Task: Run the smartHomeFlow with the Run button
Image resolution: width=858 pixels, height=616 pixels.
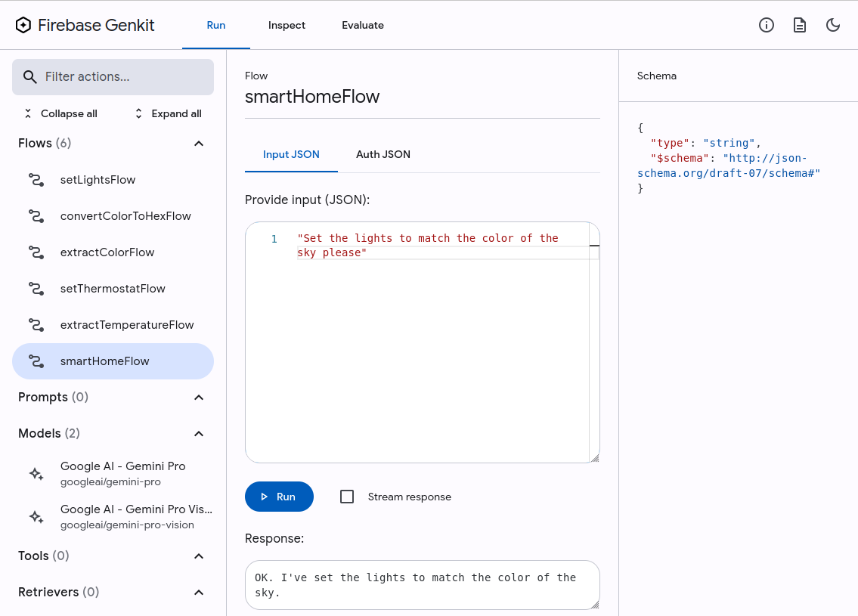Action: [279, 497]
